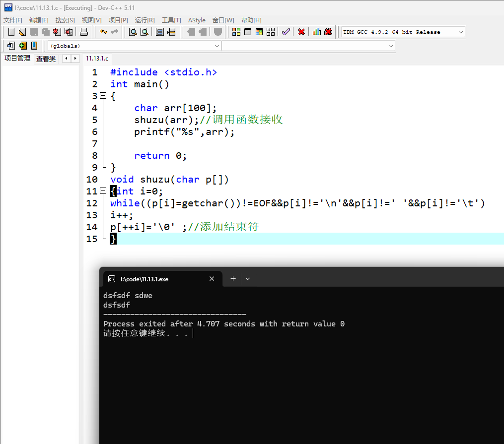Click the Print icon

tap(83, 32)
